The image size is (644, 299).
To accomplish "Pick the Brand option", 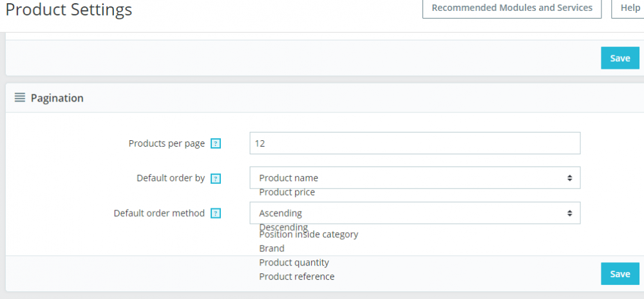I will (272, 248).
